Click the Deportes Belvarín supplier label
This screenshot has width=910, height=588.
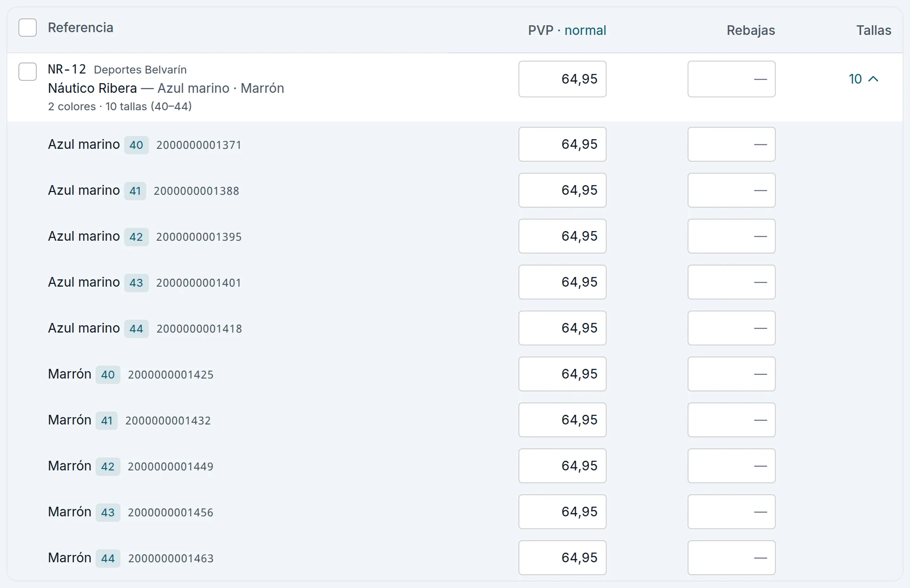tap(140, 70)
